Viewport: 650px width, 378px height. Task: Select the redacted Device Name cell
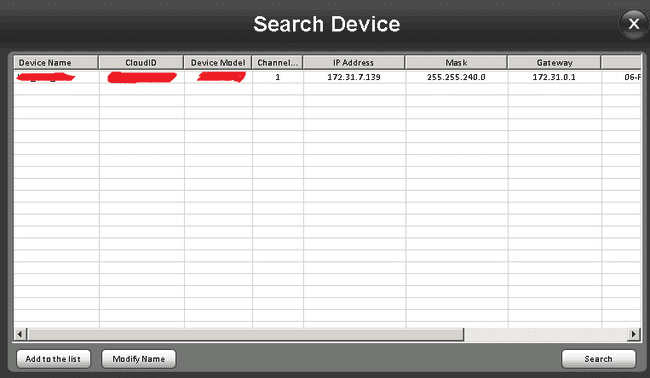click(56, 77)
